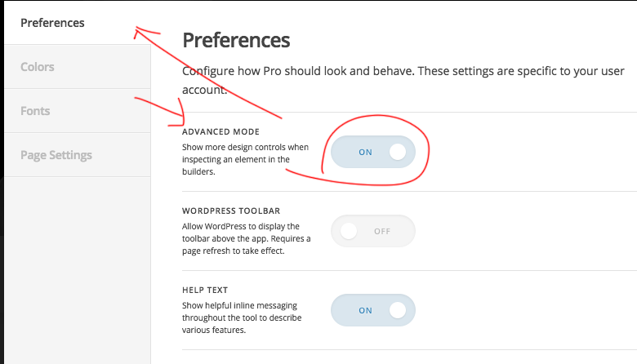Click the HELP TEXT setting label
This screenshot has height=364, width=637.
(x=205, y=291)
